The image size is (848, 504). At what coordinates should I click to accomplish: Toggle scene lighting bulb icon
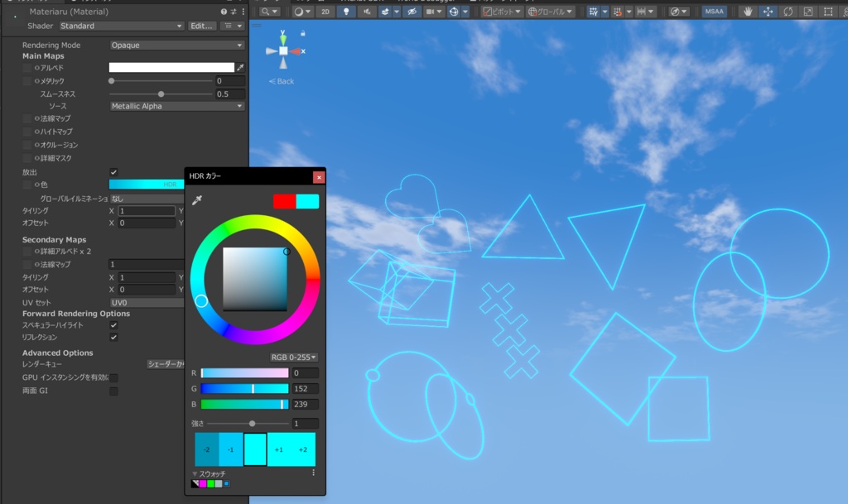tap(346, 12)
